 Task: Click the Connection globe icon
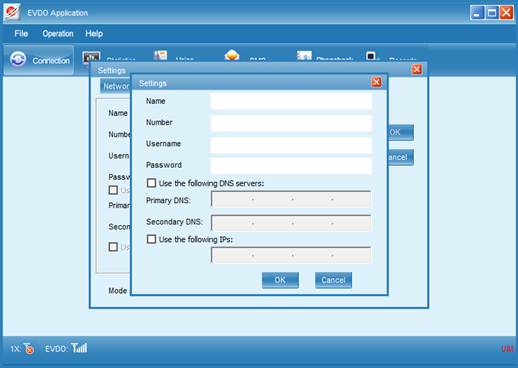coord(18,60)
